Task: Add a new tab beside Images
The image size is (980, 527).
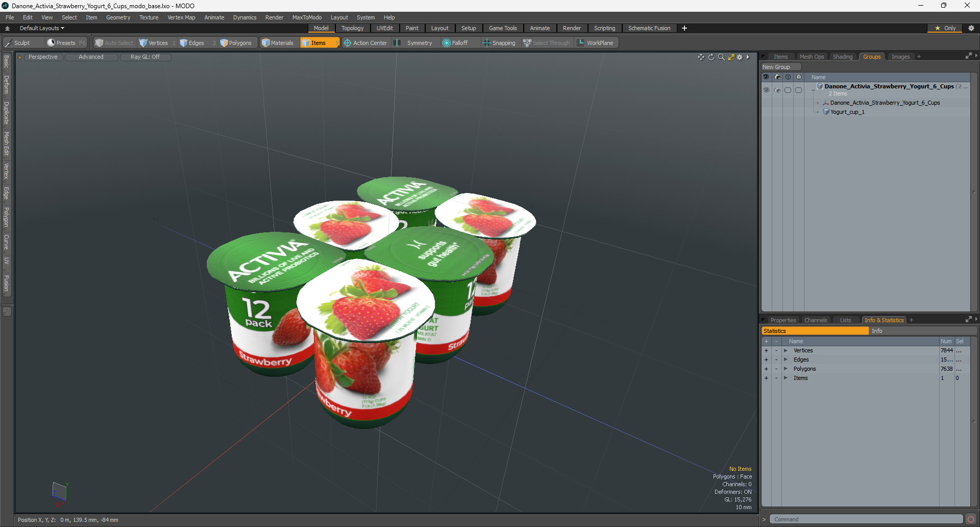Action: (919, 57)
